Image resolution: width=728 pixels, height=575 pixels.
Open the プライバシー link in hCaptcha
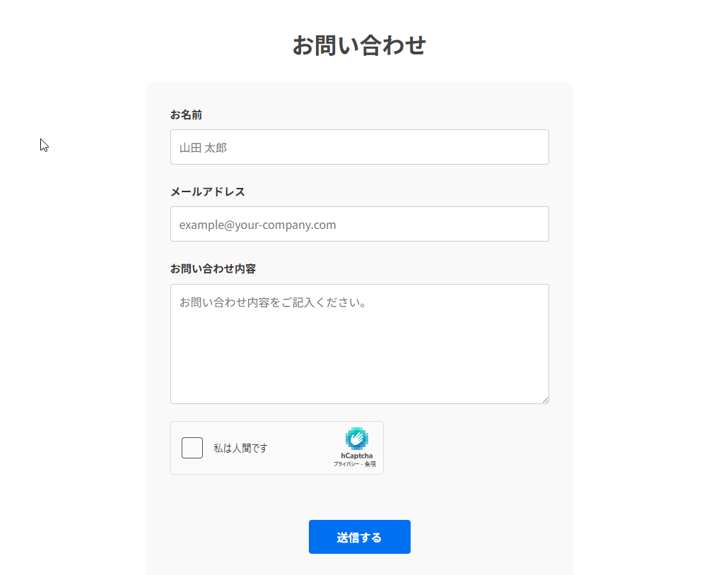(x=347, y=464)
